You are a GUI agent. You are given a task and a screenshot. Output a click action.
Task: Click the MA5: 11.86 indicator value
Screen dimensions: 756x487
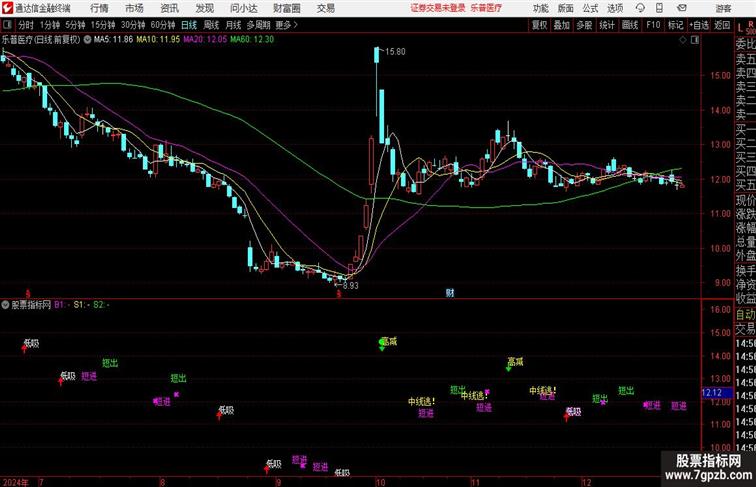[113, 40]
